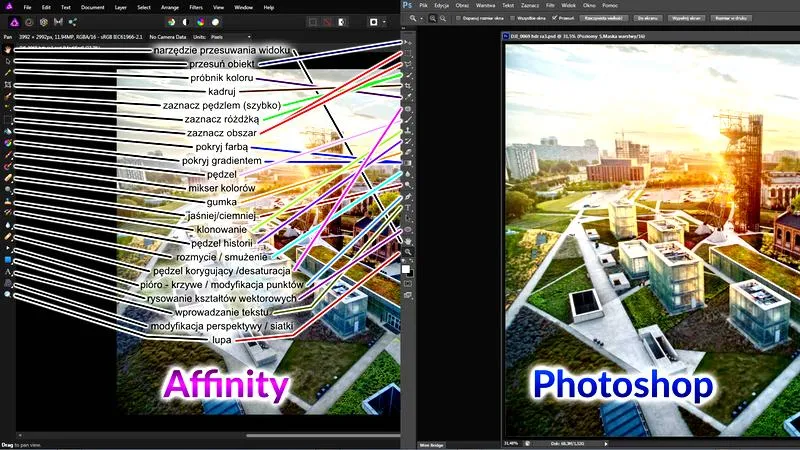
Task: Select the Rectangular Marquee tool in Photoshop
Action: pyautogui.click(x=408, y=53)
